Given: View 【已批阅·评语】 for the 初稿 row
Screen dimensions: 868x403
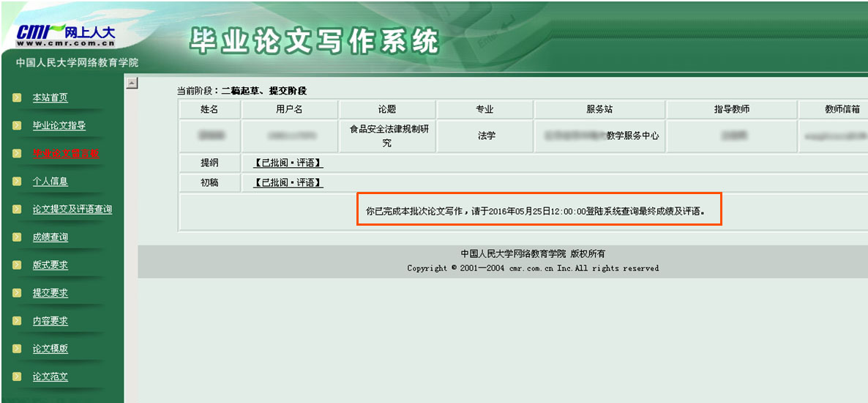Looking at the screenshot, I should pyautogui.click(x=288, y=182).
